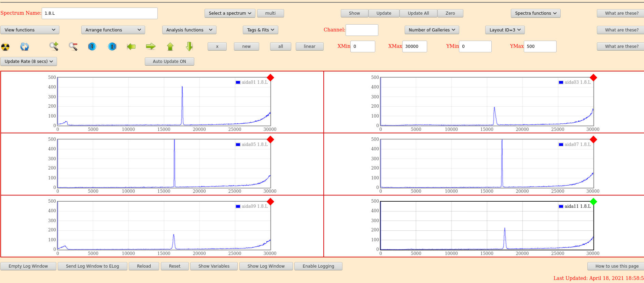
Task: Click Send Log Window to ELog
Action: pos(93,266)
